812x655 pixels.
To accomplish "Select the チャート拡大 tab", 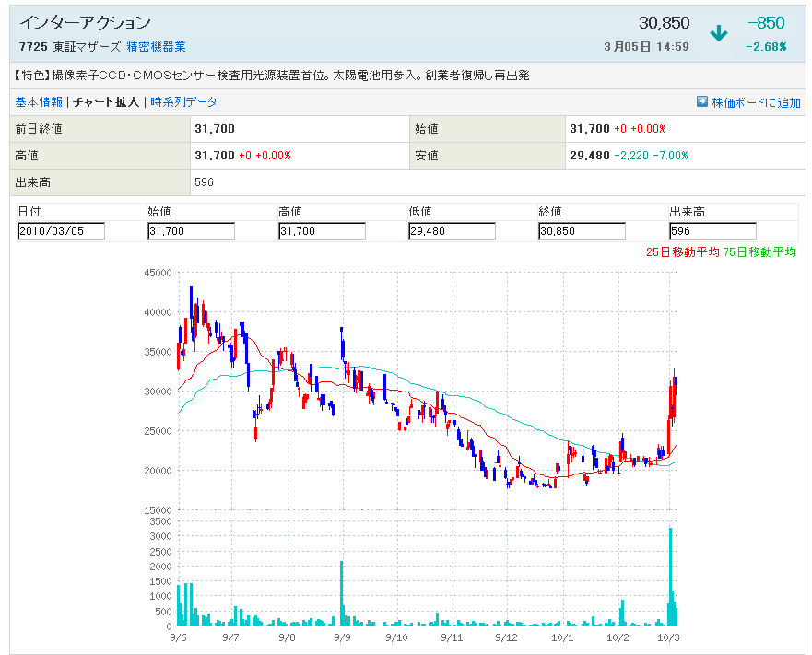I will (106, 102).
